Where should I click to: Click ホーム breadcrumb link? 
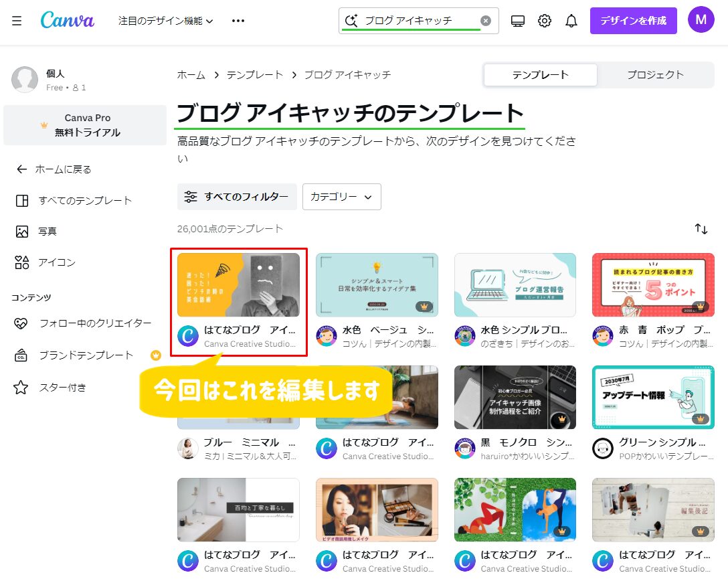191,75
